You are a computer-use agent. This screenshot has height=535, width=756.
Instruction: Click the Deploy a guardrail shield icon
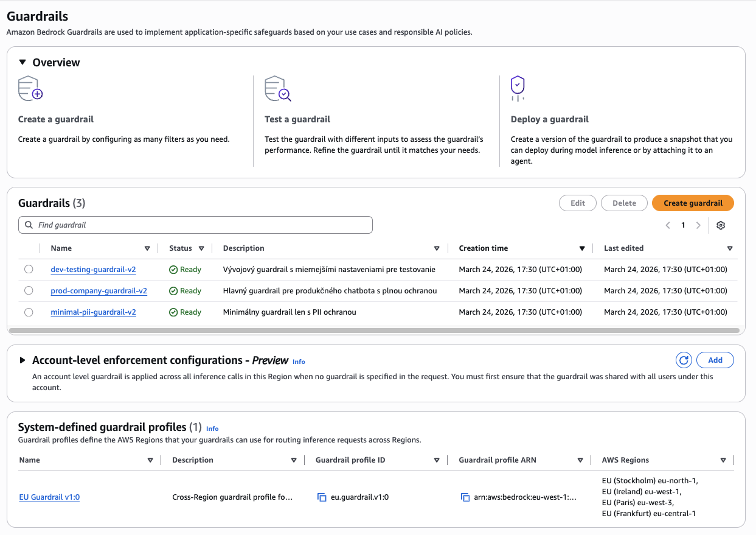pos(518,88)
